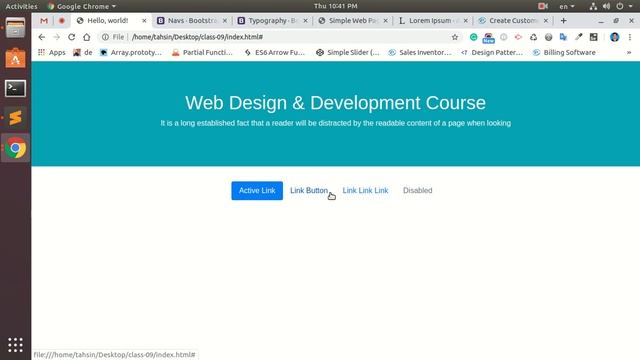Reload the current page

[x=71, y=37]
